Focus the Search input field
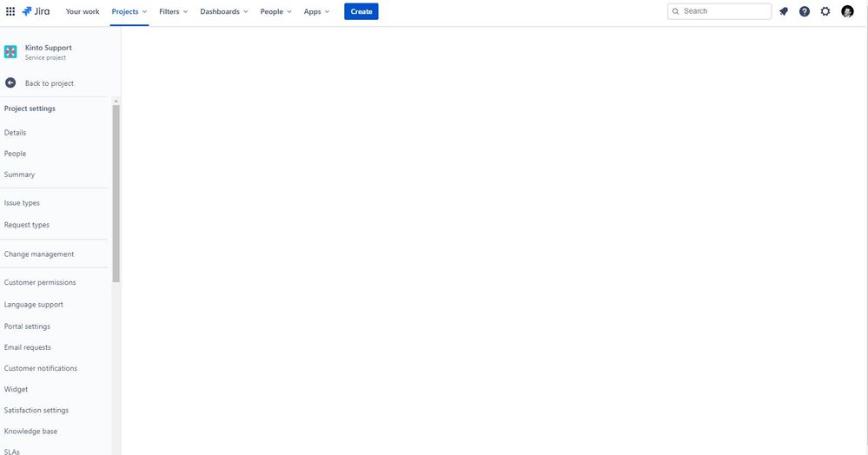The image size is (868, 455). [x=719, y=11]
